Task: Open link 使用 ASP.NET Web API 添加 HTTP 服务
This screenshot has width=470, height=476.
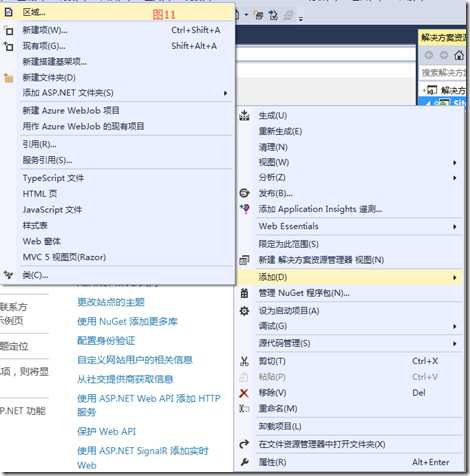Action: 149,405
